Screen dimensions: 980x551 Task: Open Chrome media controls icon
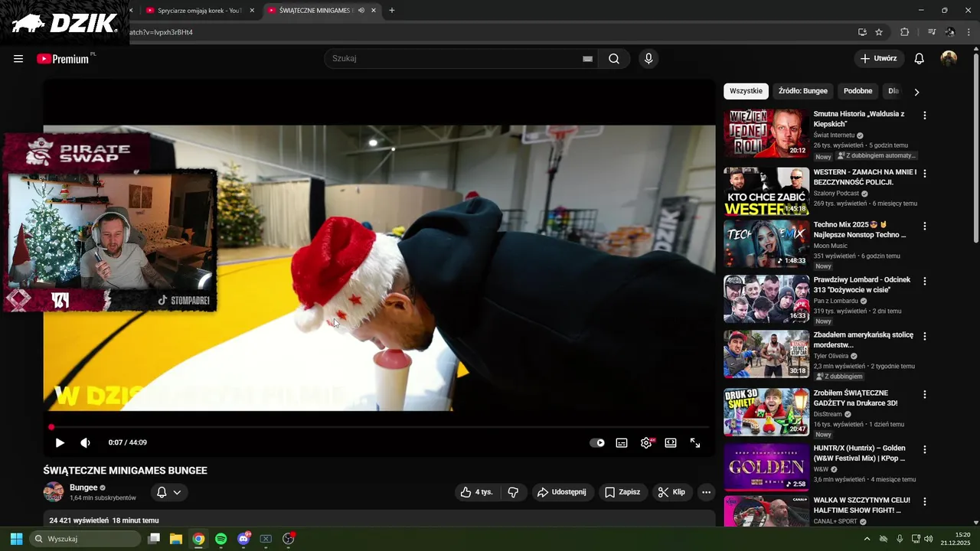point(932,32)
